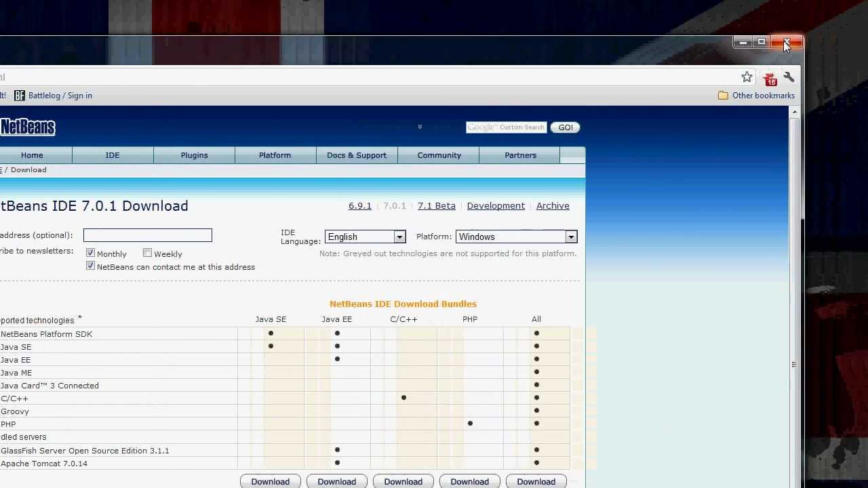Click the Java SE column header

[271, 319]
